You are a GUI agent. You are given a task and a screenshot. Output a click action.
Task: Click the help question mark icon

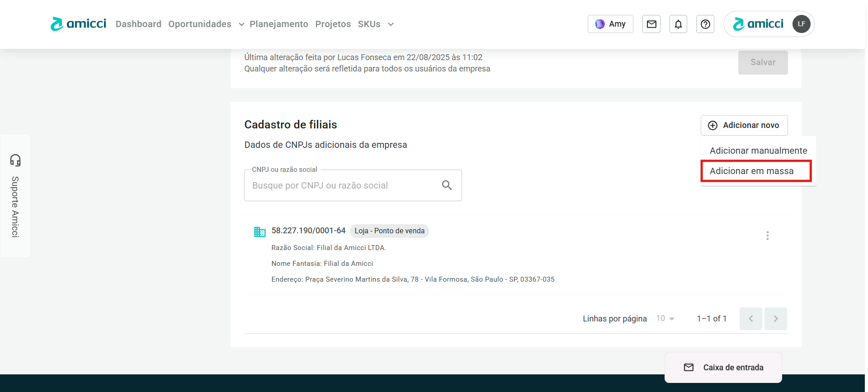(705, 24)
